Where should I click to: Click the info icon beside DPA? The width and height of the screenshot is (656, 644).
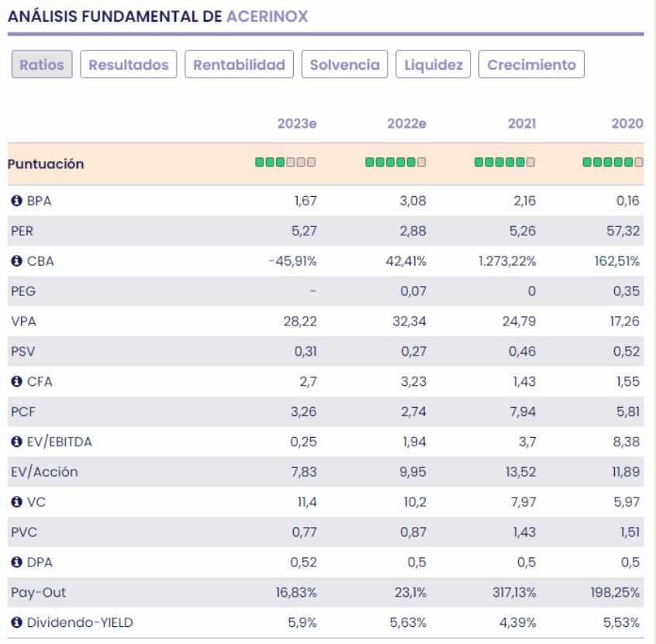tap(16, 563)
